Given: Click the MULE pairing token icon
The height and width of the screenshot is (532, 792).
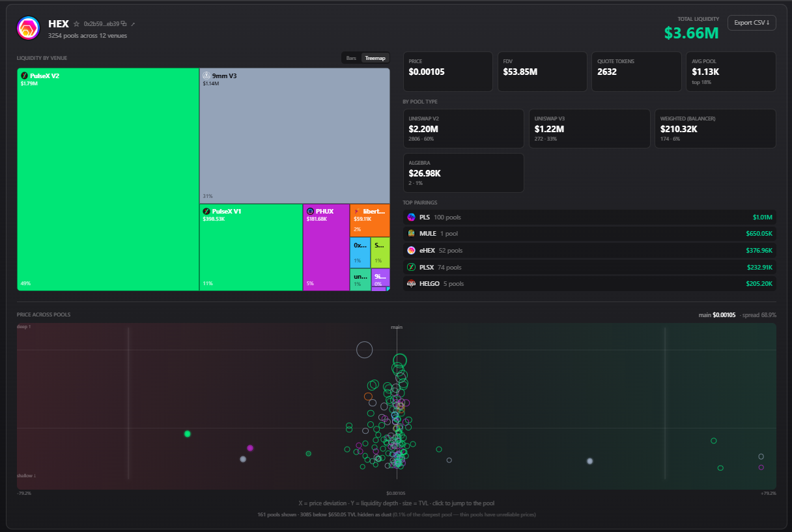Looking at the screenshot, I should point(411,233).
